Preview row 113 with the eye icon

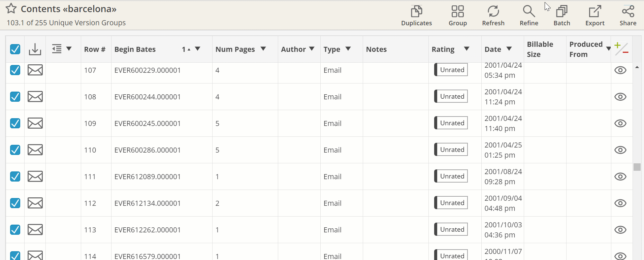(x=620, y=230)
